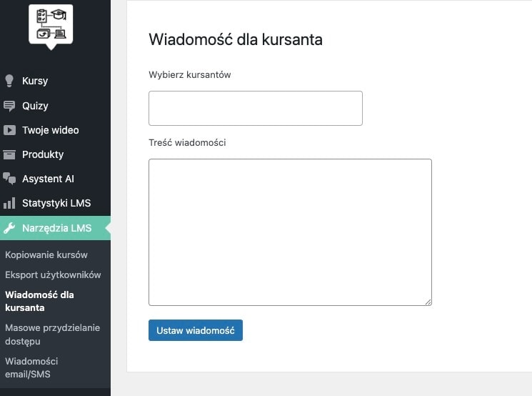Open Statystyki LMS in the sidebar
This screenshot has height=396, width=532.
pos(55,203)
